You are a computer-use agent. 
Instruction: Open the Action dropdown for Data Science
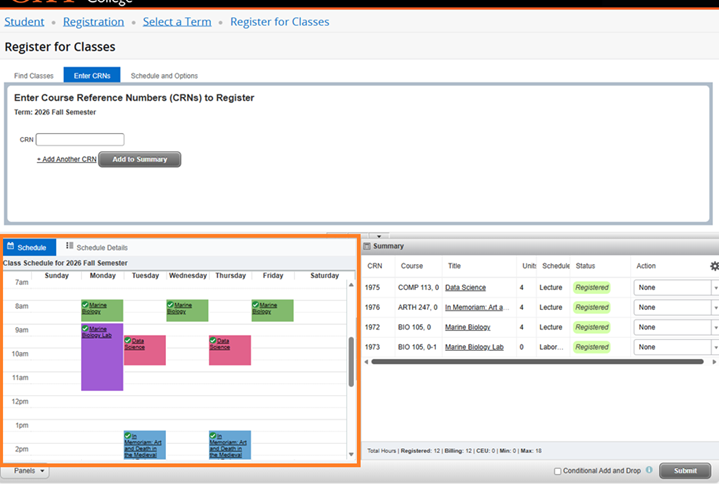pos(676,287)
